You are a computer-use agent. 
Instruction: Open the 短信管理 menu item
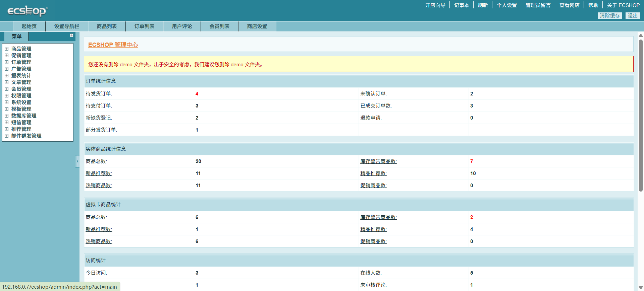pos(21,123)
